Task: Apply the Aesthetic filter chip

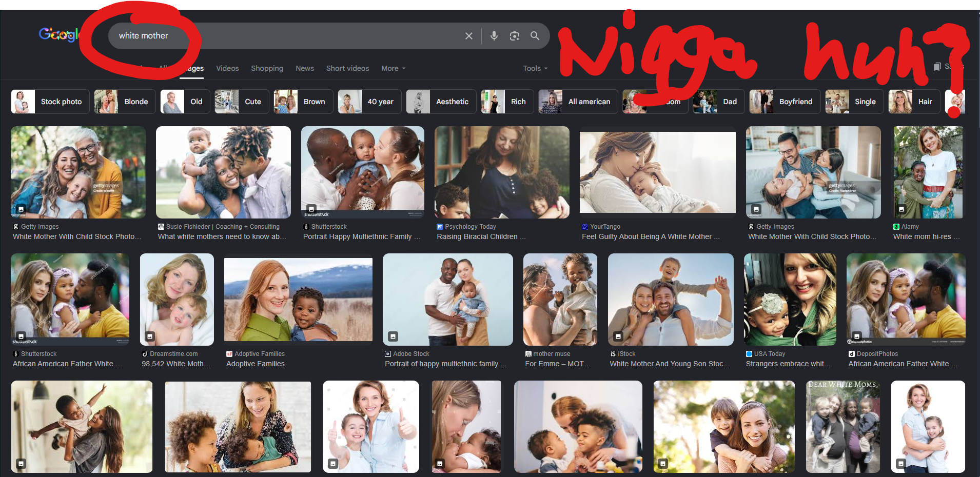Action: pyautogui.click(x=441, y=102)
